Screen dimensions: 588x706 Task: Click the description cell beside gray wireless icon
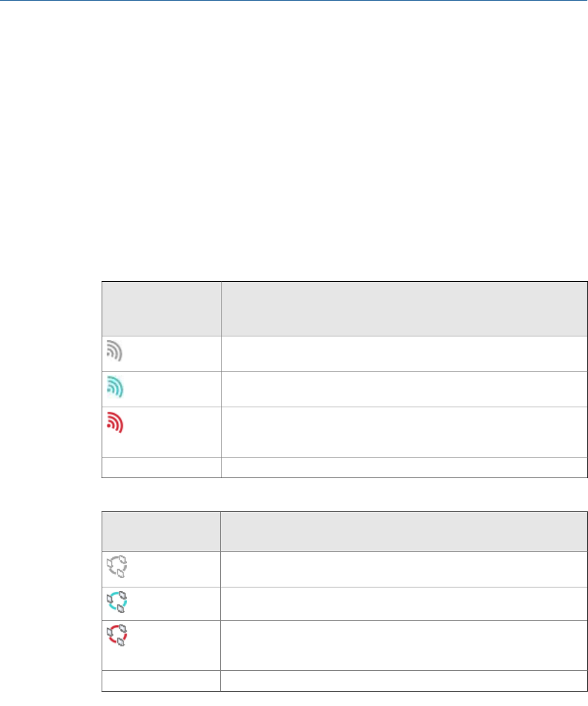click(404, 353)
